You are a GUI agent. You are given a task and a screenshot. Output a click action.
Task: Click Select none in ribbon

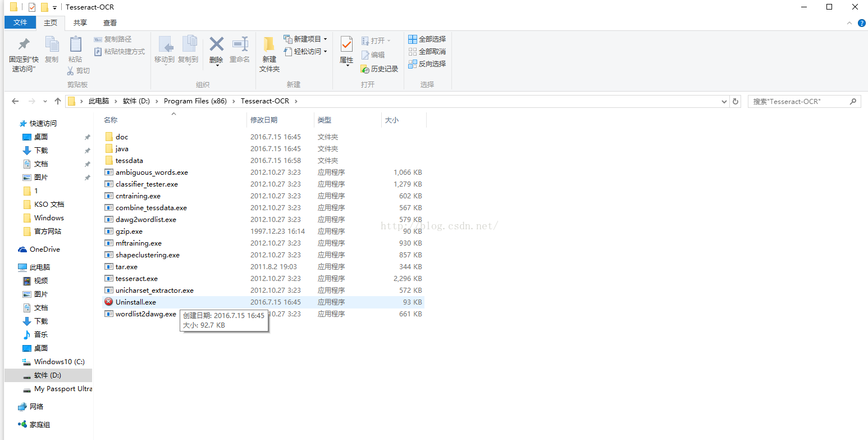427,52
